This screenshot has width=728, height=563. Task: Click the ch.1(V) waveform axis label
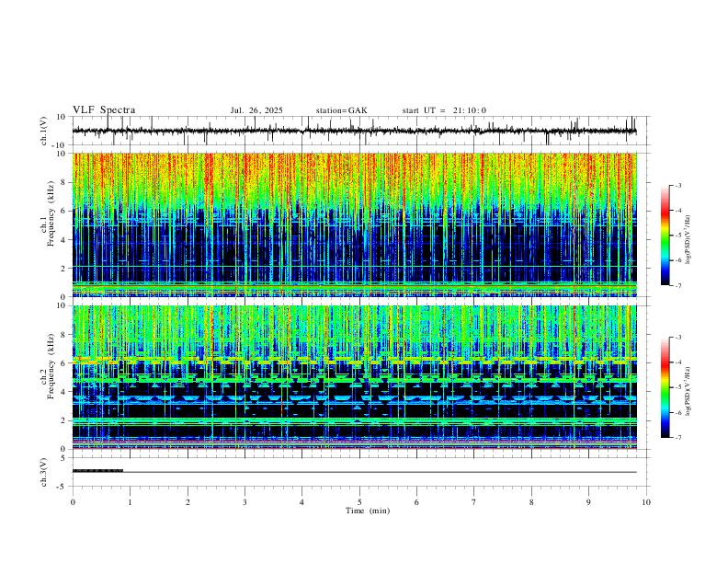[44, 131]
